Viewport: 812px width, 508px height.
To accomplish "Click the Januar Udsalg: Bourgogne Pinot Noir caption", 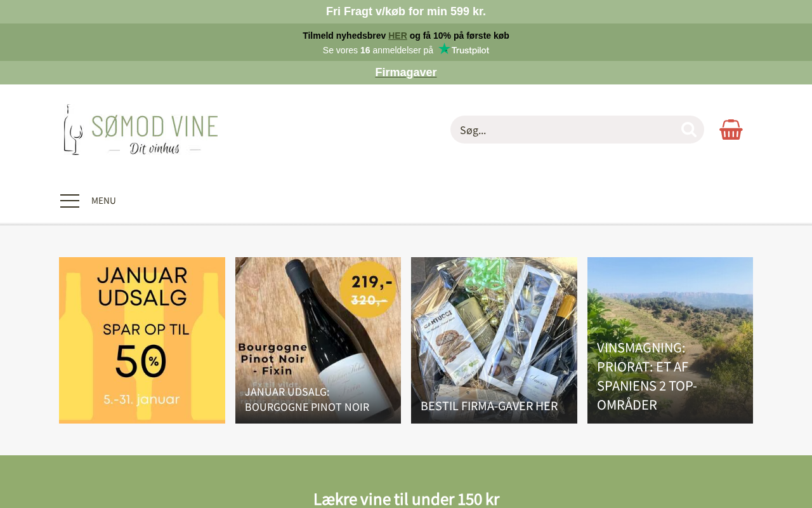I will pos(307,399).
